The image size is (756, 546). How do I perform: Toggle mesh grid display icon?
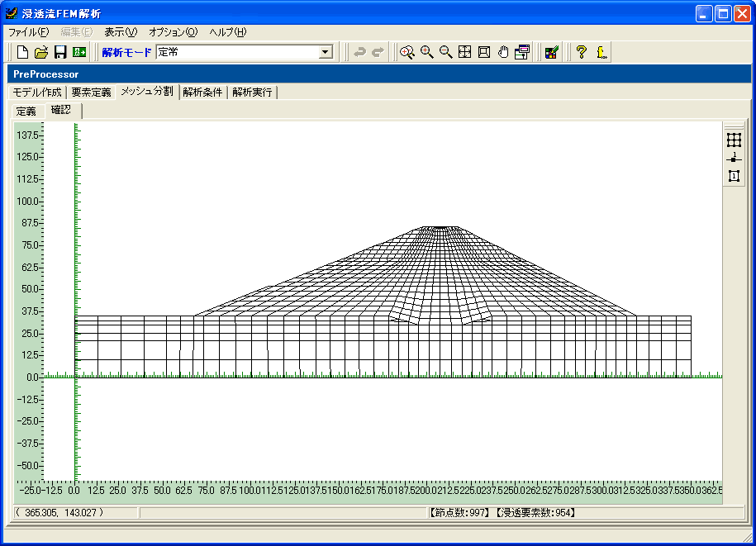click(734, 140)
